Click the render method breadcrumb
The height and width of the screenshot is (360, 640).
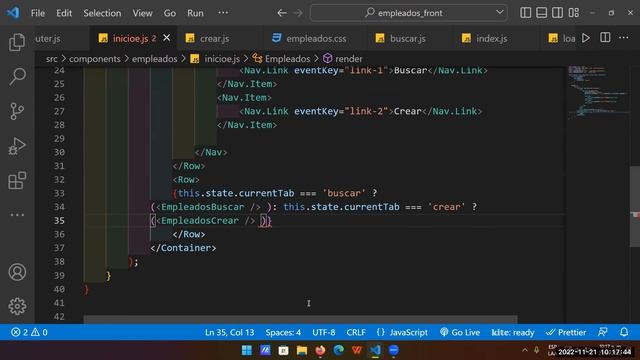point(343,59)
